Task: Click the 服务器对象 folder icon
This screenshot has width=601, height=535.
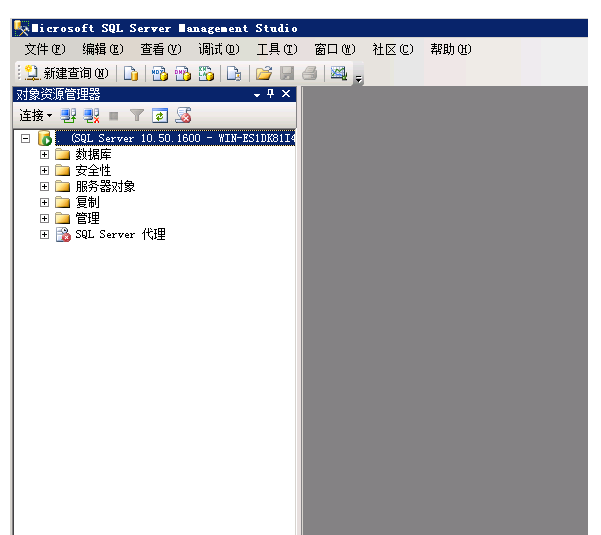Action: pos(62,186)
